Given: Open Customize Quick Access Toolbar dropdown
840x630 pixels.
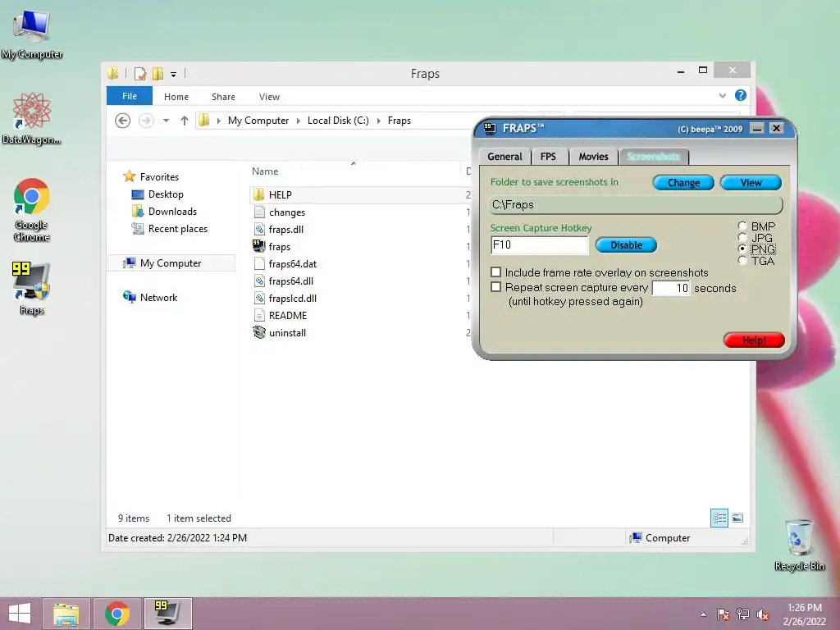Looking at the screenshot, I should (174, 75).
